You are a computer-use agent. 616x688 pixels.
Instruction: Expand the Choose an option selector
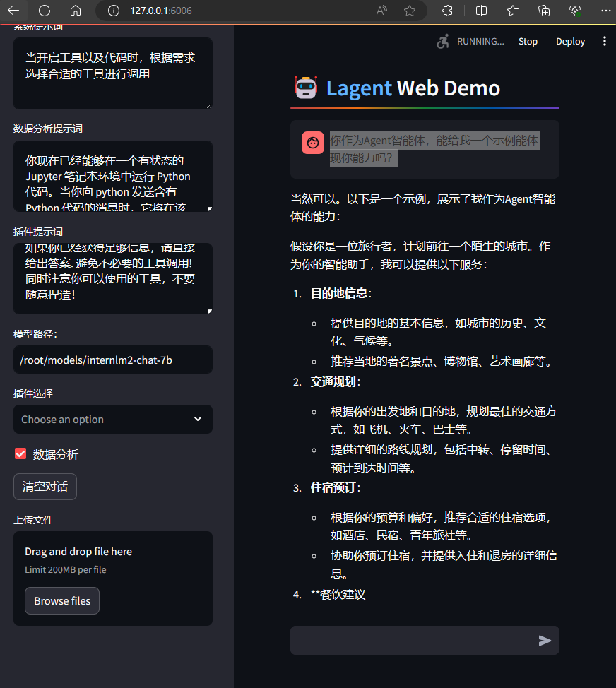pos(112,419)
